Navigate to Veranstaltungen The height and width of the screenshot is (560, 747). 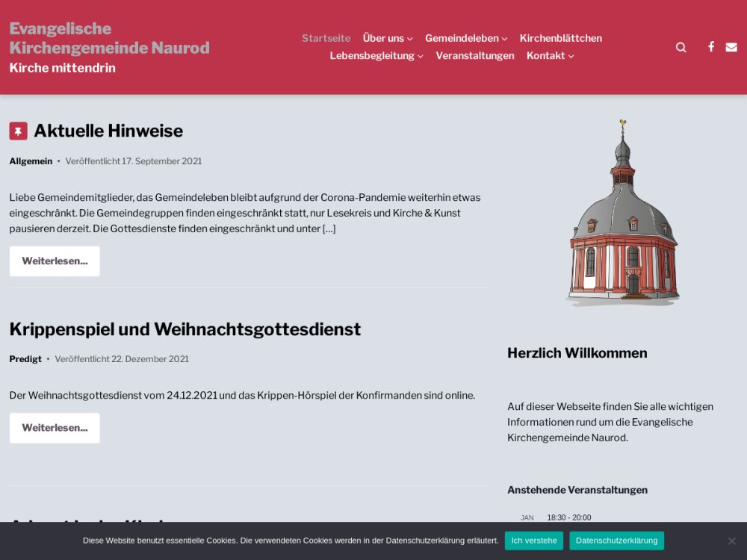474,55
